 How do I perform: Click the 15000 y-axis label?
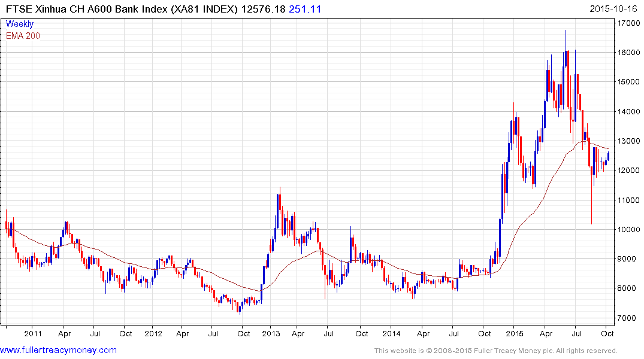click(629, 82)
